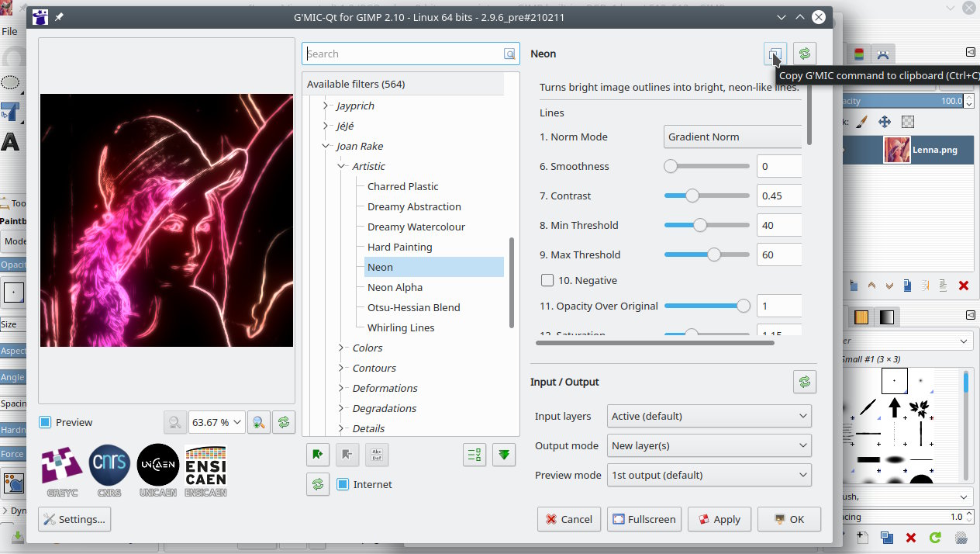The height and width of the screenshot is (554, 980).
Task: Lock pixels paintbrush icon in GIMP Layers panel
Action: coord(862,122)
